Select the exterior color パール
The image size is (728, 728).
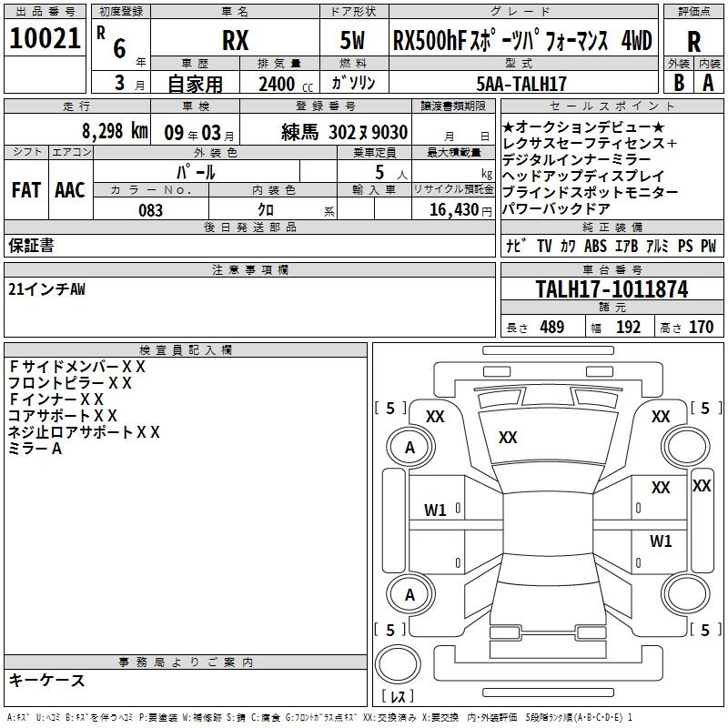point(196,172)
